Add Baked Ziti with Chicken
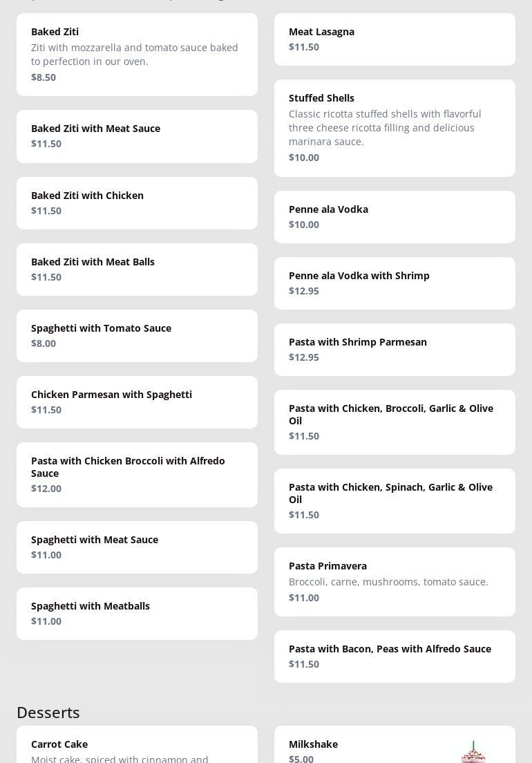Screen dimensions: 532x763 pos(137,203)
